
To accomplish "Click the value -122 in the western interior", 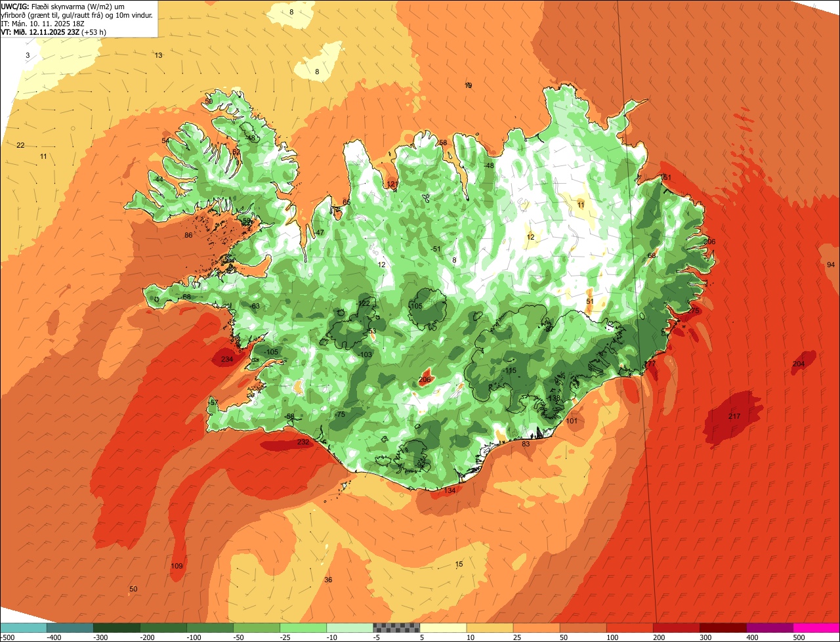I will 364,303.
